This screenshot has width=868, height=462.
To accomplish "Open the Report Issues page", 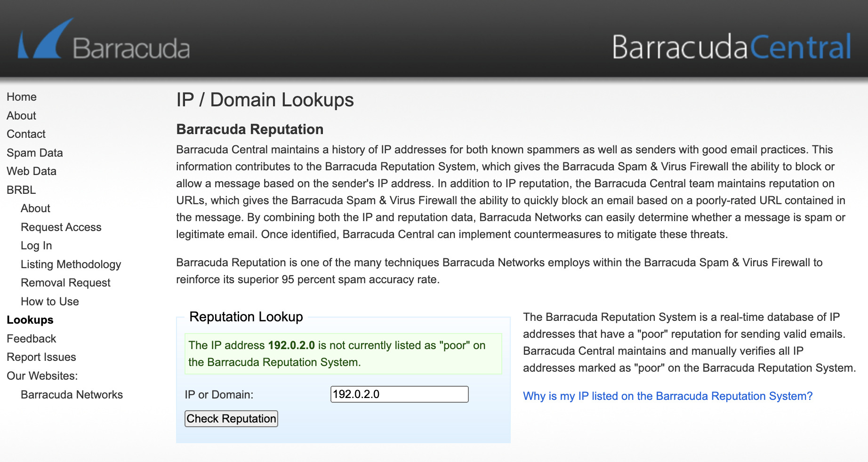I will point(41,357).
